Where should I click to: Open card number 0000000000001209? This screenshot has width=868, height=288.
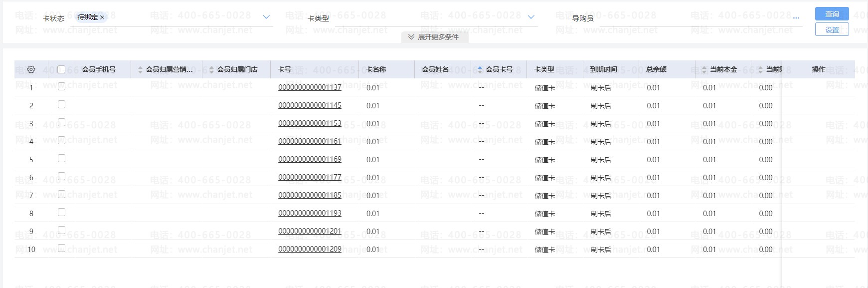[310, 249]
